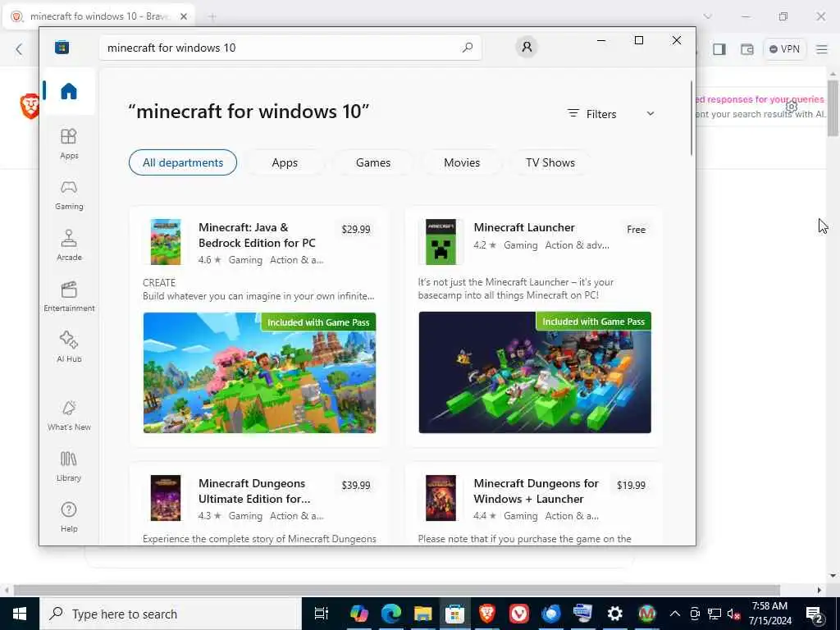Click the Creeper face Launcher icon

tap(441, 242)
